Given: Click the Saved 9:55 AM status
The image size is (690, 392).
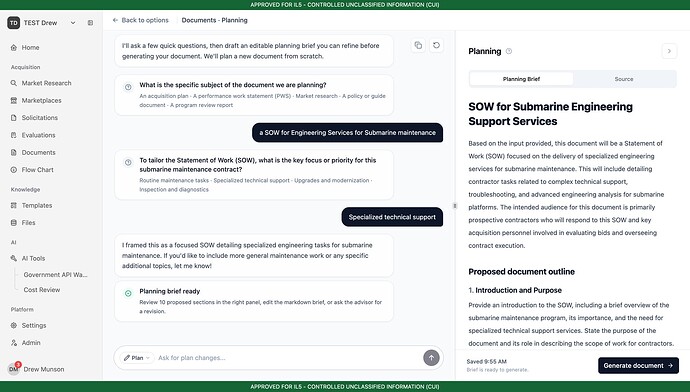Looking at the screenshot, I should (x=486, y=361).
